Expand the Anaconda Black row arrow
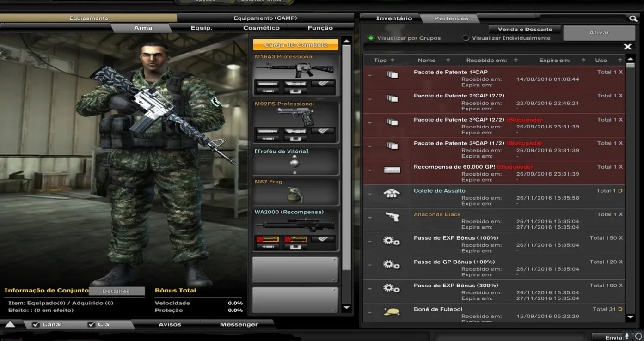The width and height of the screenshot is (644, 341). click(370, 218)
